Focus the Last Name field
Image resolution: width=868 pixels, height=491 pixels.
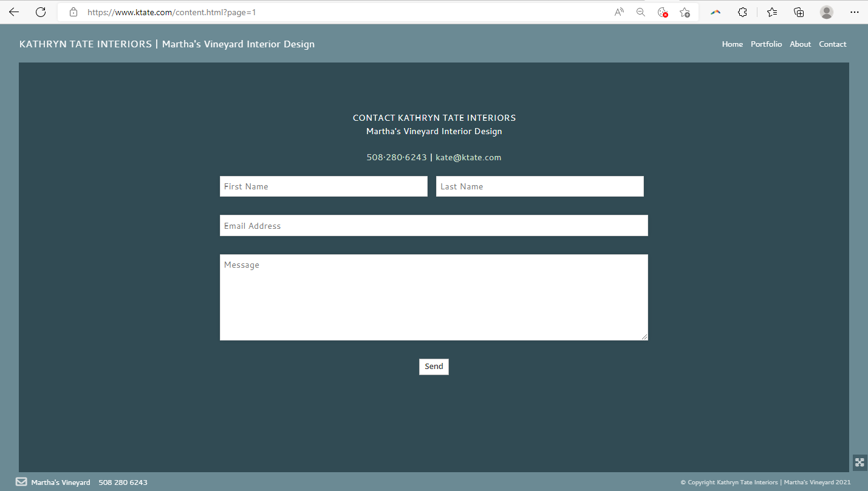click(x=540, y=186)
